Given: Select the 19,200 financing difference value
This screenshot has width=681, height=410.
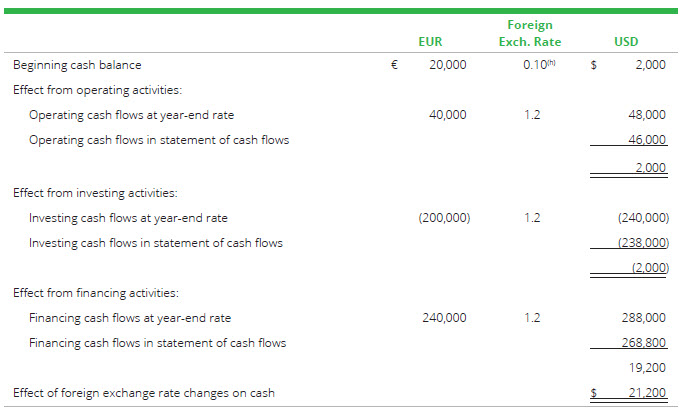Looking at the screenshot, I should coord(649,367).
